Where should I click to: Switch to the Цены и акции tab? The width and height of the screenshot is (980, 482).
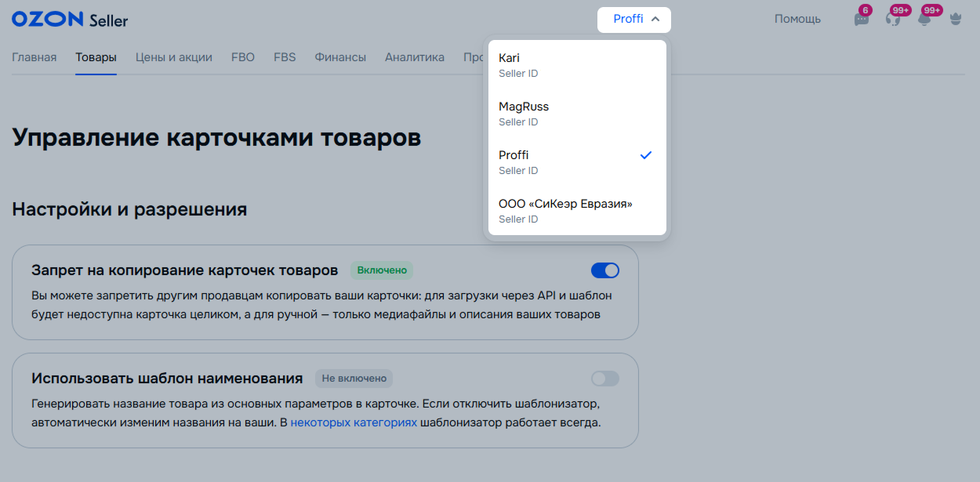tap(174, 57)
